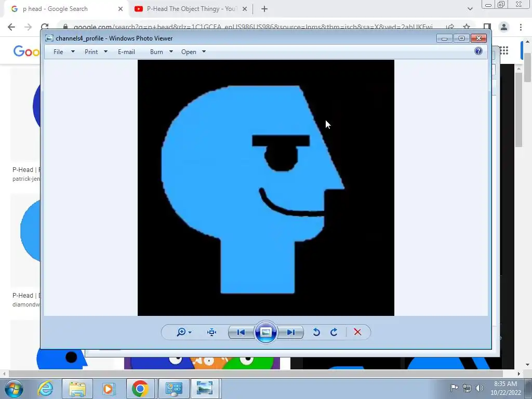Click Chrome forward arrow
Viewport: 532px width, 399px height.
coord(28,27)
